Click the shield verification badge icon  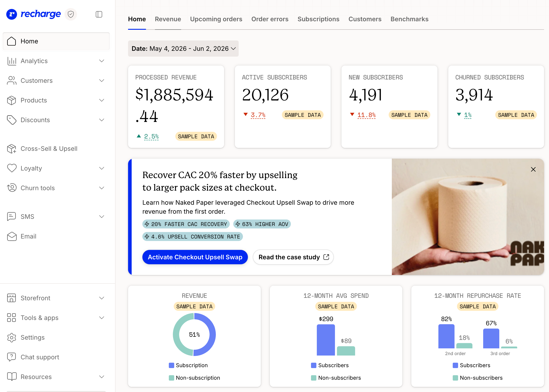coord(71,14)
